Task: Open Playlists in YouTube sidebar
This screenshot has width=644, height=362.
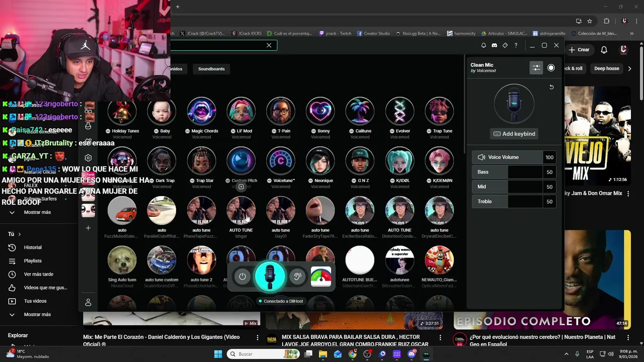Action: coord(33,261)
